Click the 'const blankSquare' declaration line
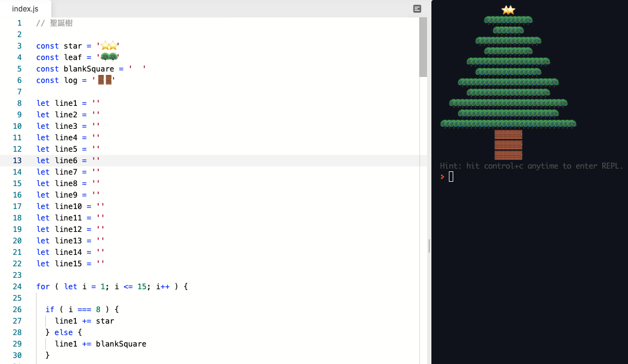This screenshot has width=628, height=364. 82,69
